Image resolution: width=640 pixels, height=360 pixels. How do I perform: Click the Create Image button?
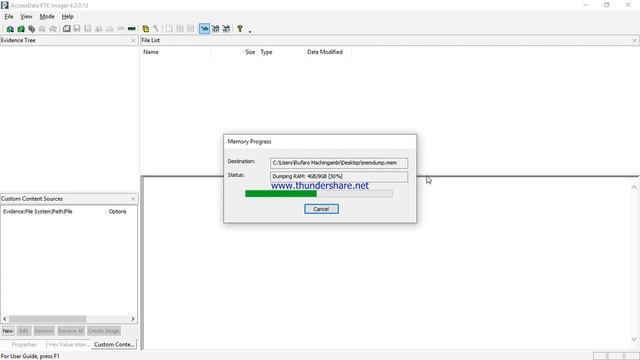104,331
